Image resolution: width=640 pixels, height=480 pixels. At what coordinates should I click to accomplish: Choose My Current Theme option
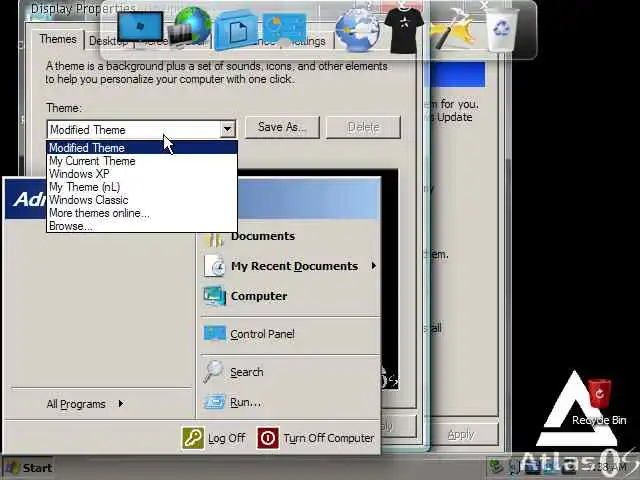click(x=142, y=161)
